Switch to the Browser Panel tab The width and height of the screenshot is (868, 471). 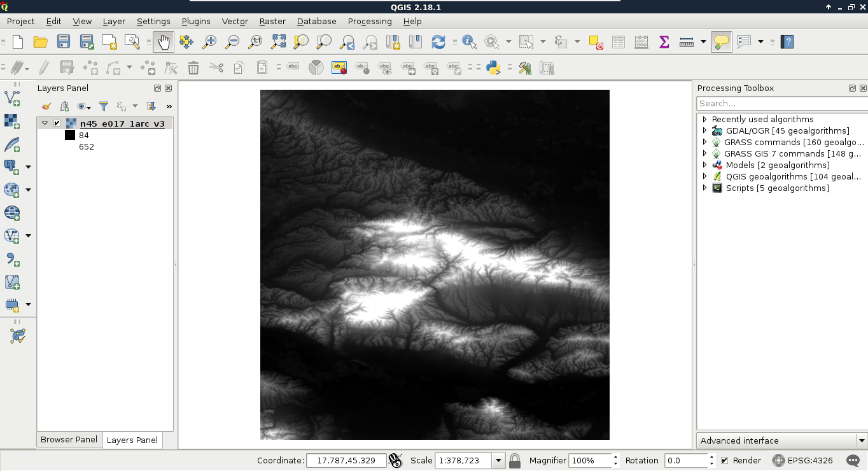point(69,439)
